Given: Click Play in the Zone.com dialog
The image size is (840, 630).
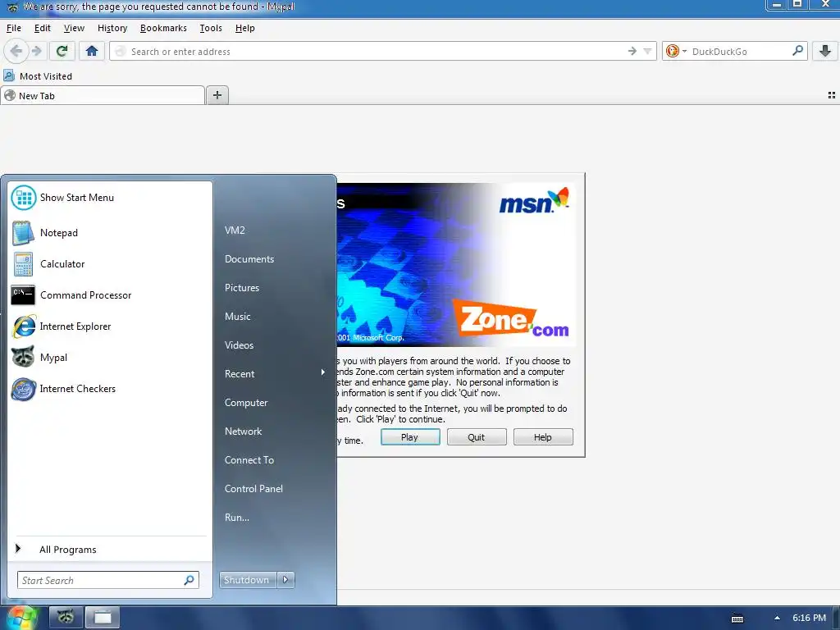Looking at the screenshot, I should 410,437.
